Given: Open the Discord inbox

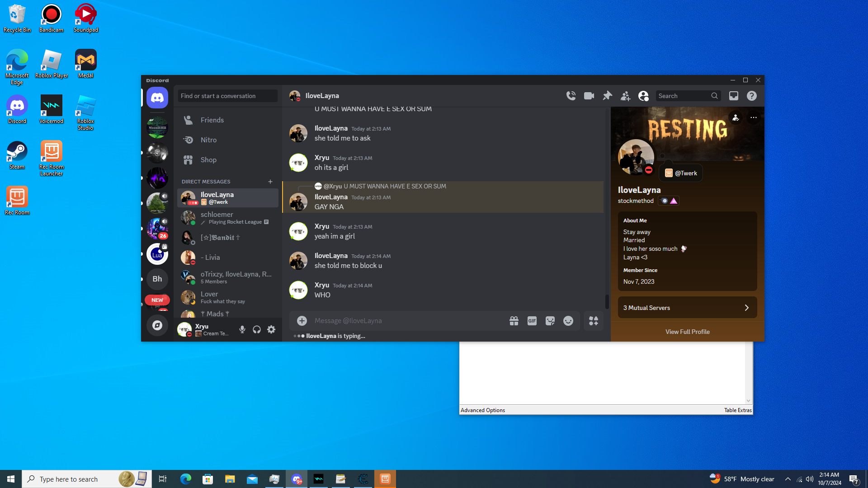Looking at the screenshot, I should (733, 96).
